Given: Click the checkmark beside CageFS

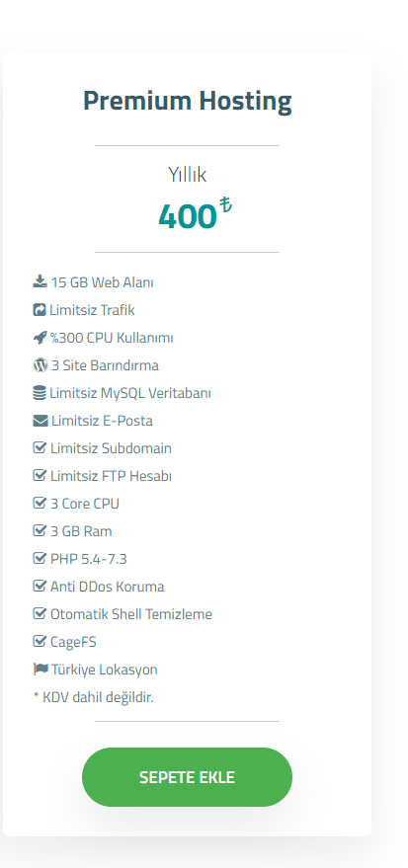Looking at the screenshot, I should point(40,642).
